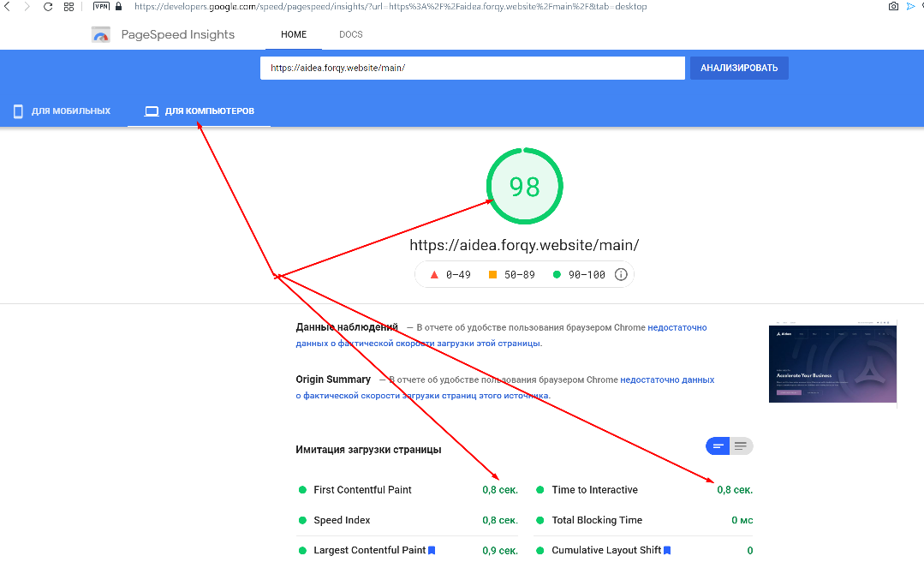Screen dimensions: 924x562
Task: Follow the 'недостаточно данных' link in Origin Summary
Action: tap(667, 380)
